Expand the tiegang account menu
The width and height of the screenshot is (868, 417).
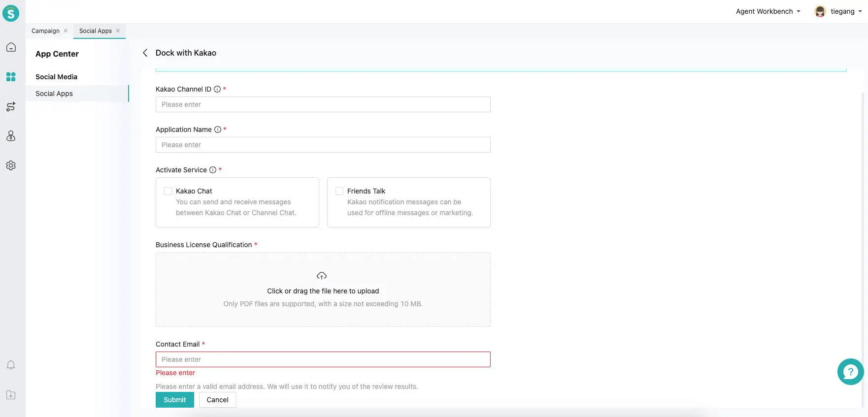click(846, 11)
